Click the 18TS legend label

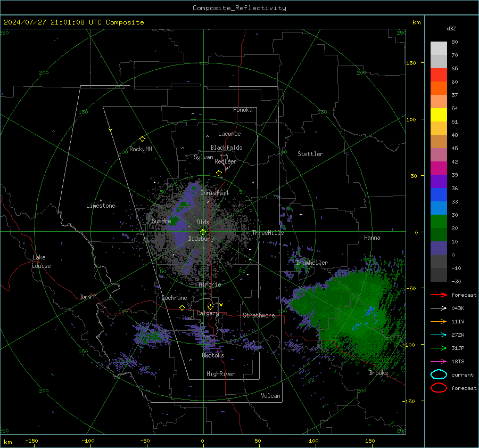458,362
